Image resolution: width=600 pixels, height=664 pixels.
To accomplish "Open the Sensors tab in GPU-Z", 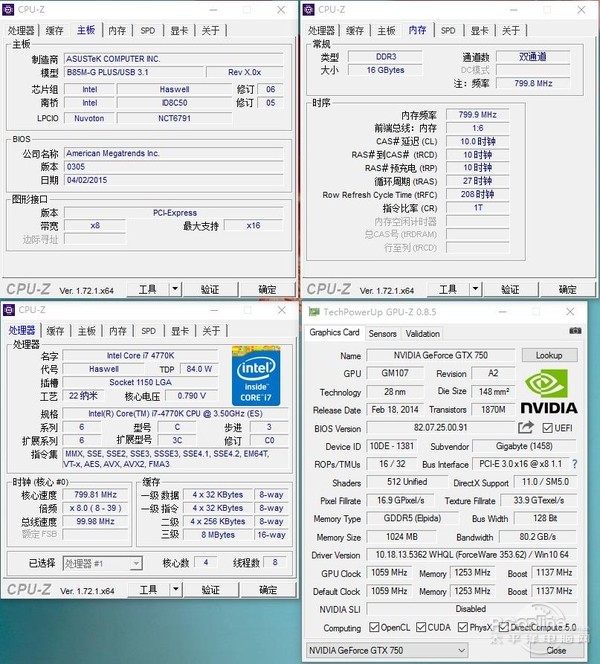I will 382,334.
